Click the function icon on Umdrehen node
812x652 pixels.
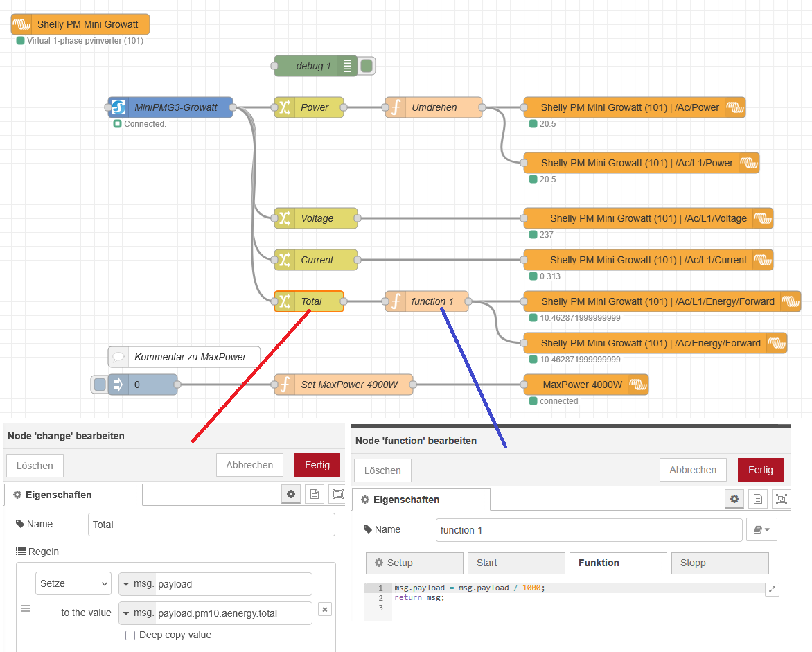pyautogui.click(x=396, y=107)
